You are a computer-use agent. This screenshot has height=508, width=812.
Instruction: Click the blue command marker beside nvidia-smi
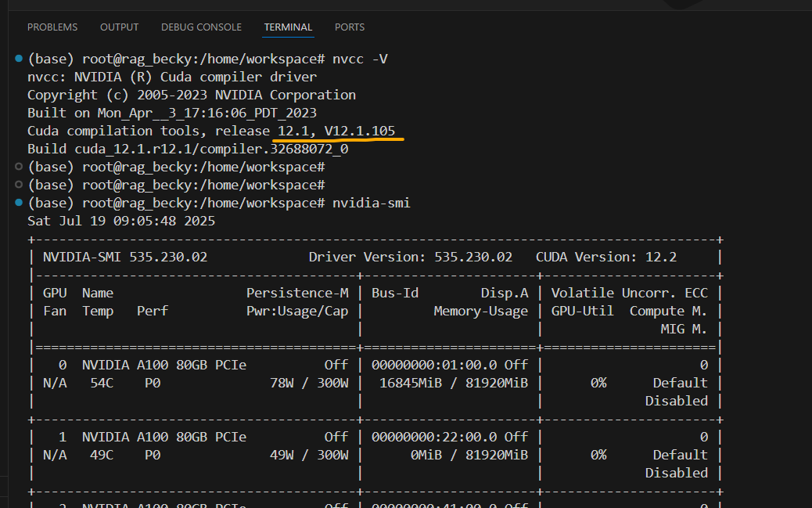[x=19, y=203]
